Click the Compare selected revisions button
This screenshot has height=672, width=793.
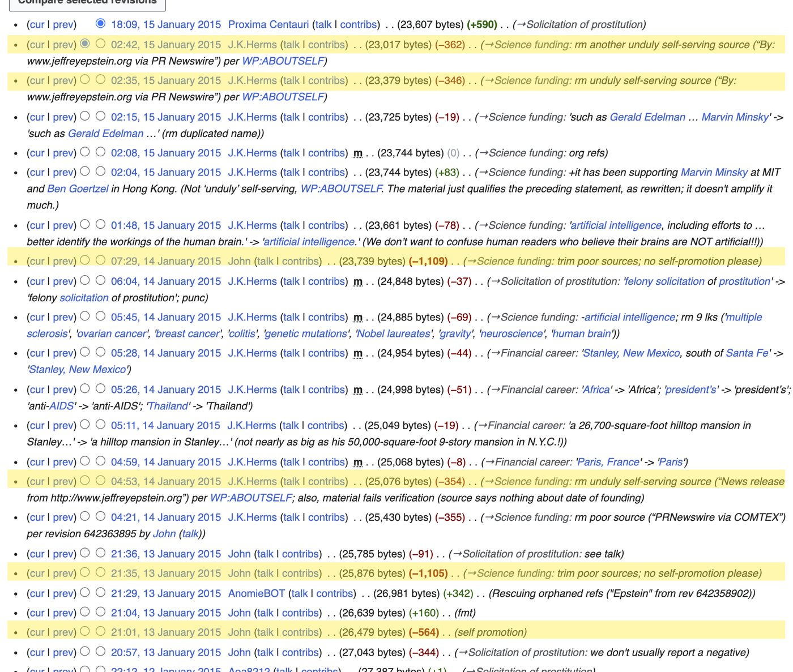pos(87,2)
